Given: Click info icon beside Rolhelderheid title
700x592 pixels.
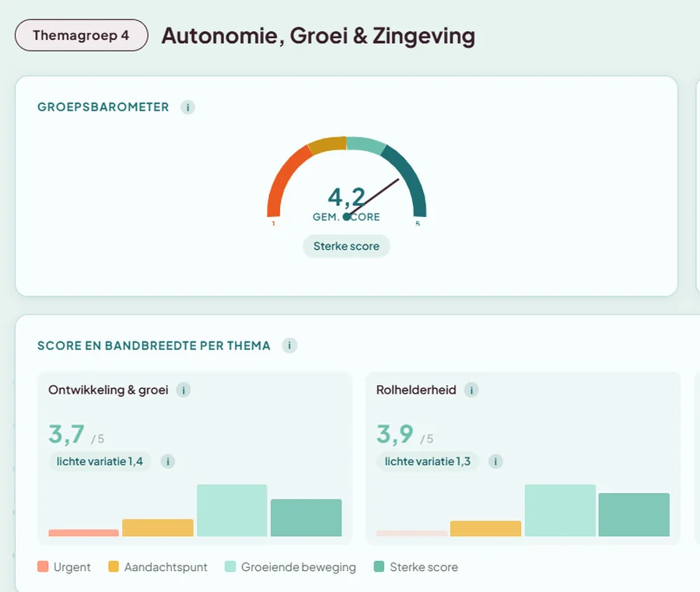Looking at the screenshot, I should [x=471, y=390].
